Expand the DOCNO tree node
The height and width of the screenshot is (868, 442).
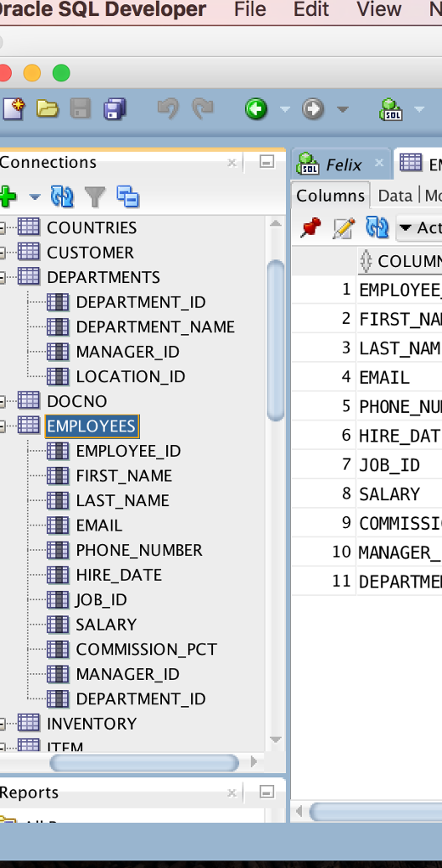click(2, 401)
